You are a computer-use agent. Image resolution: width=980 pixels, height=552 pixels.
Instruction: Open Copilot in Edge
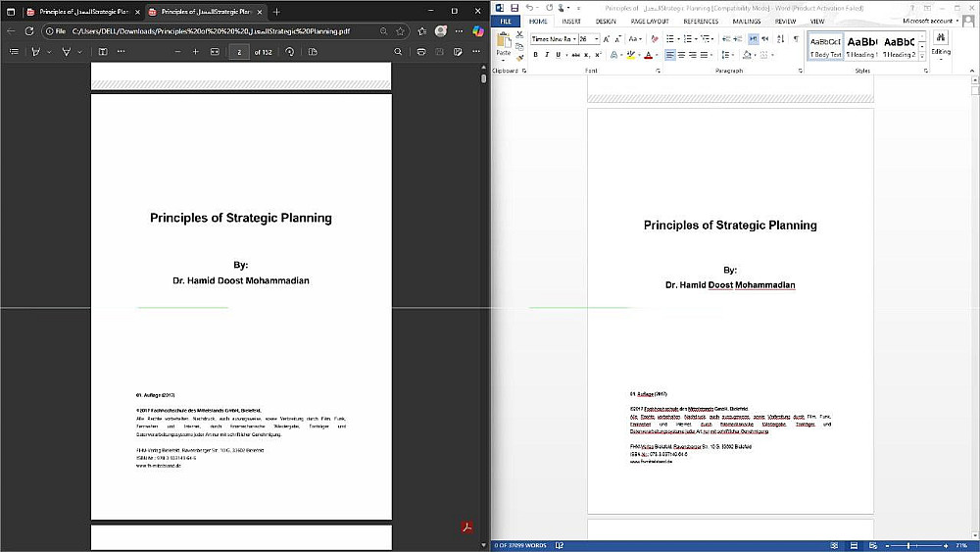478,30
